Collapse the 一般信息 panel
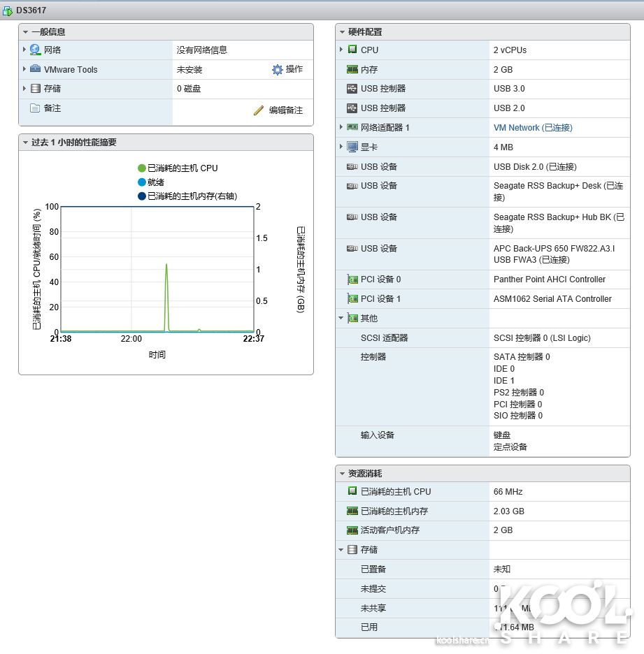 click(25, 32)
